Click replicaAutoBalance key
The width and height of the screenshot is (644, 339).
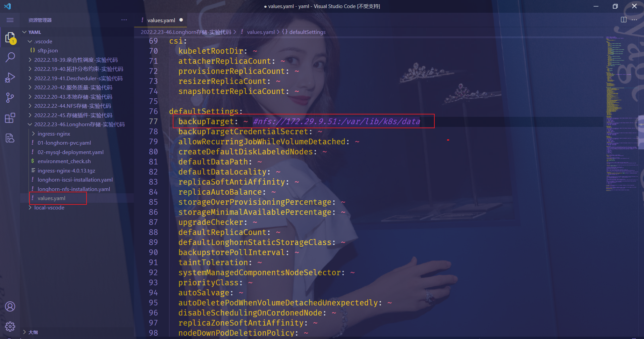[220, 192]
